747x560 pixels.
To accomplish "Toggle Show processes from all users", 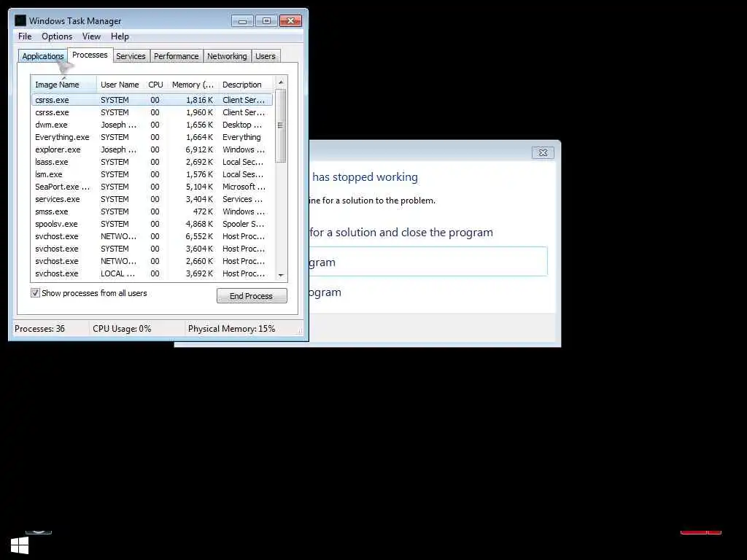I will pos(35,293).
